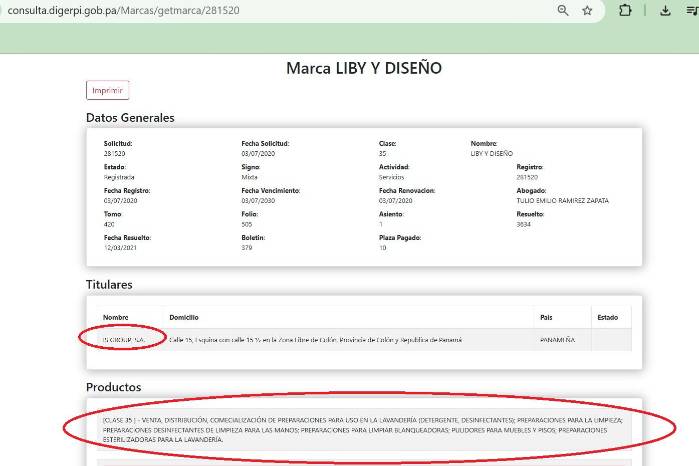Click the Estado column header in Titulares
This screenshot has height=466, width=699.
click(608, 318)
